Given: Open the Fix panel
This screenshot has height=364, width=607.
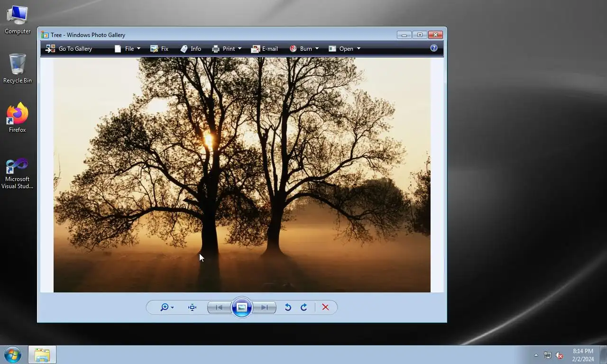Looking at the screenshot, I should point(159,48).
